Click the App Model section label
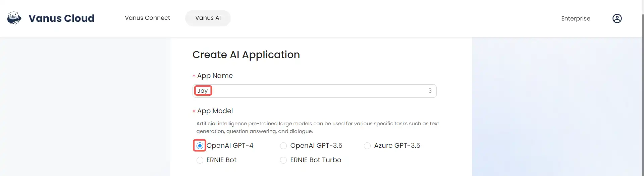This screenshot has width=644, height=176. (215, 111)
